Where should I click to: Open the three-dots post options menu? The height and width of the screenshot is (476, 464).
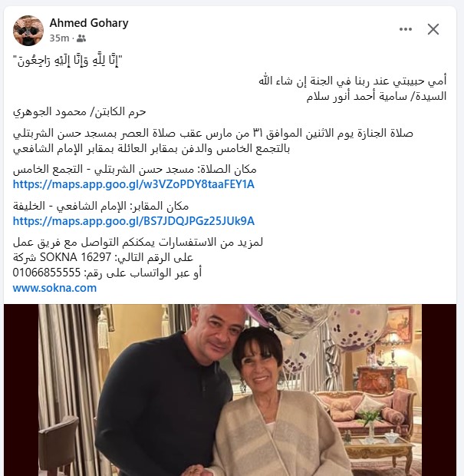click(406, 29)
